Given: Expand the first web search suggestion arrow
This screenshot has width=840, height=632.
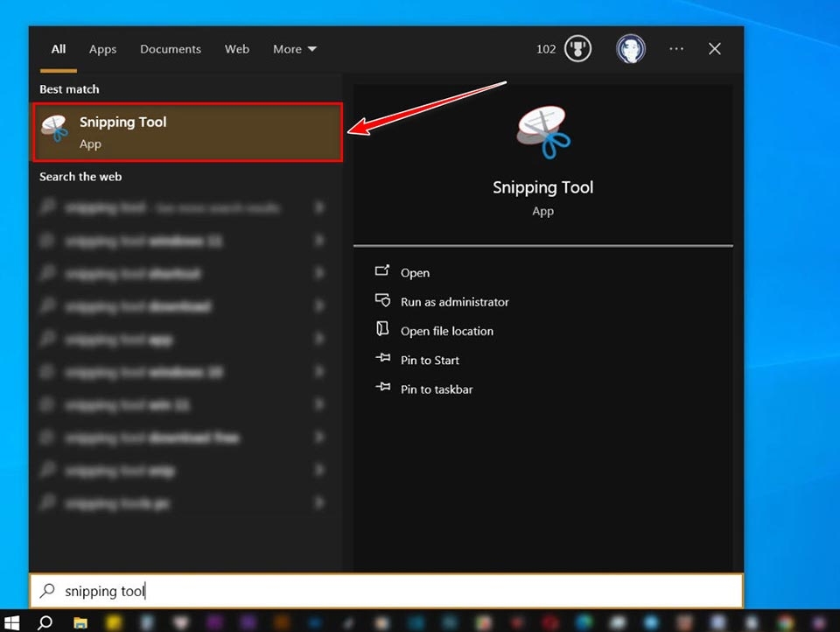Looking at the screenshot, I should pyautogui.click(x=319, y=207).
